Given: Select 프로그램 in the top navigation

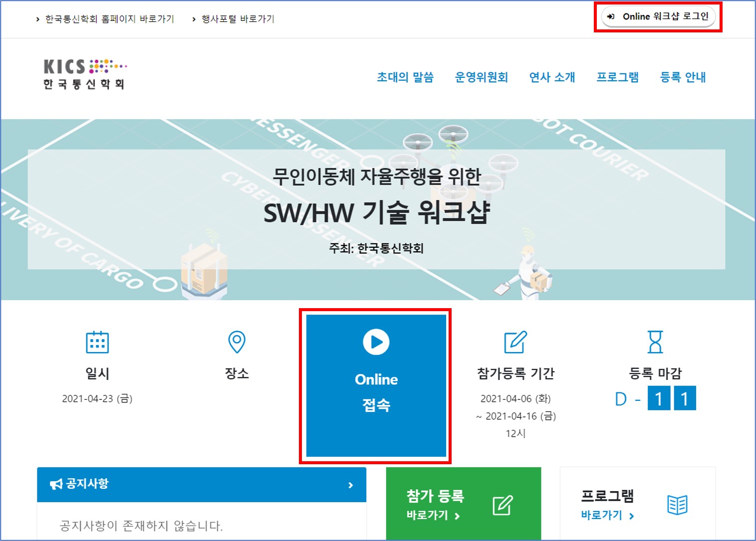Looking at the screenshot, I should 617,77.
